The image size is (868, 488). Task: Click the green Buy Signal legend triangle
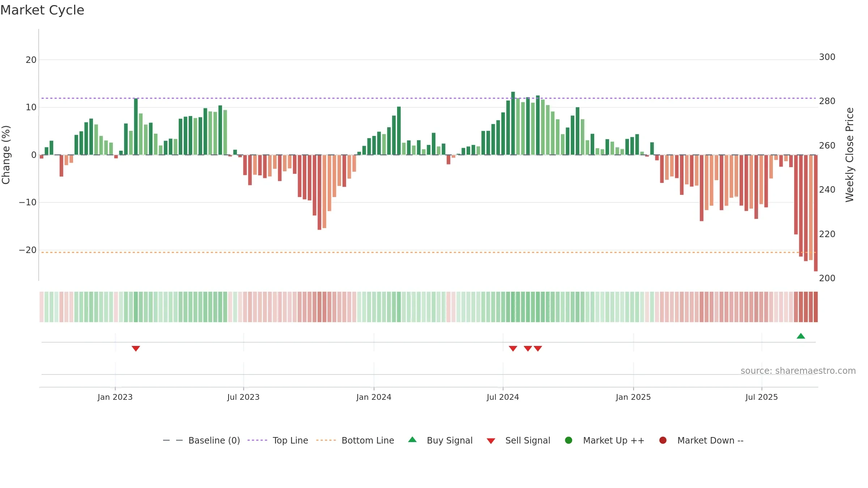[412, 440]
